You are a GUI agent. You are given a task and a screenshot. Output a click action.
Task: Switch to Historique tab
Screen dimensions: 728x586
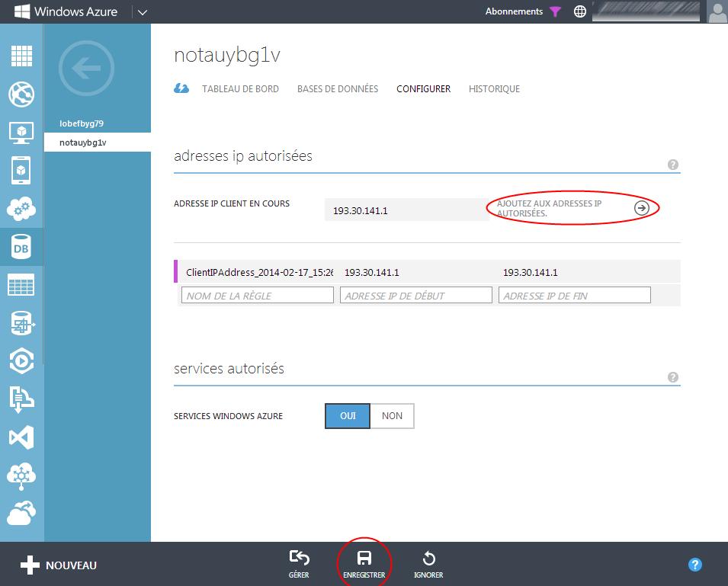(495, 88)
